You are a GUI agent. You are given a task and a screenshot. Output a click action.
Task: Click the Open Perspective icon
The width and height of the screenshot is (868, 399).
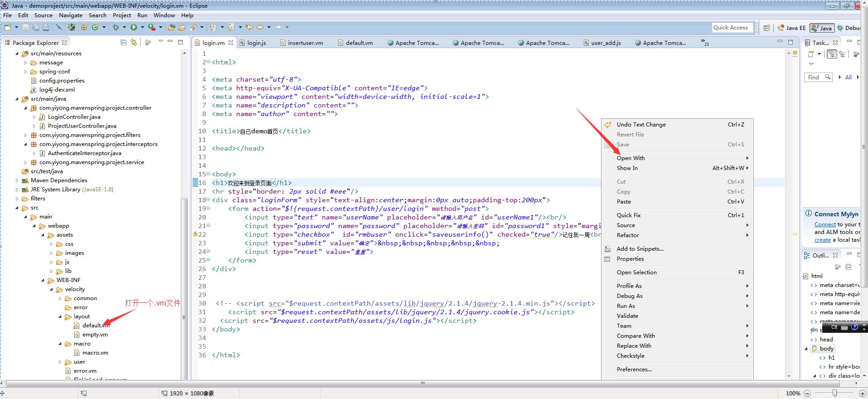coord(767,28)
